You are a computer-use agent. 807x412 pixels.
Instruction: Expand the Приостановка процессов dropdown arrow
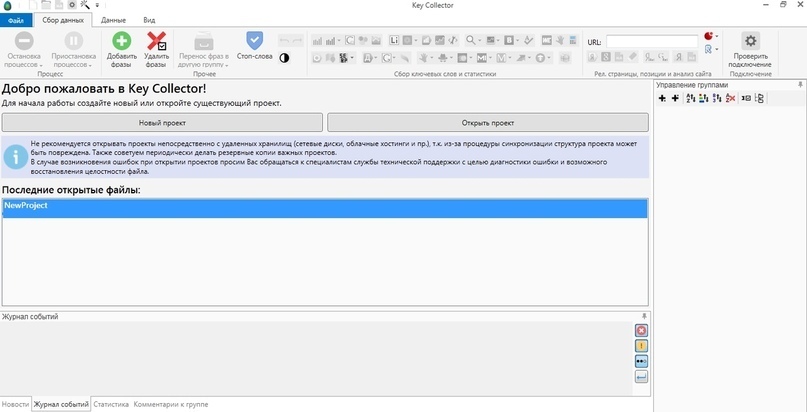90,66
